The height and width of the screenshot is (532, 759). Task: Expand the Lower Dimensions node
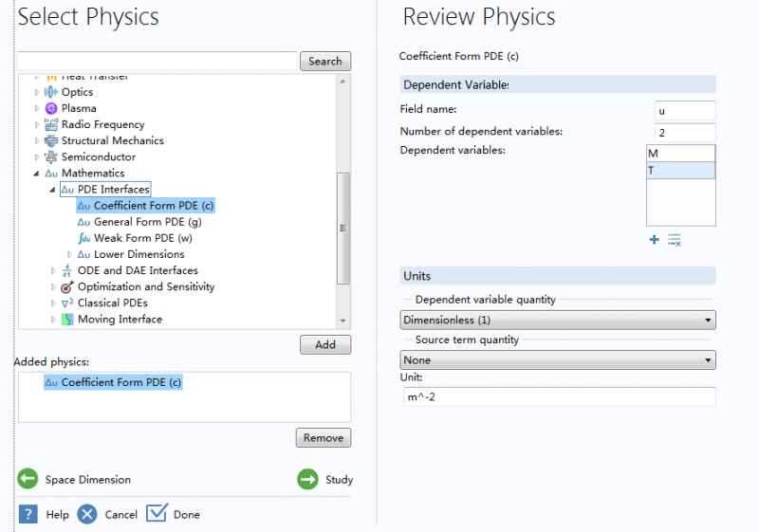69,254
